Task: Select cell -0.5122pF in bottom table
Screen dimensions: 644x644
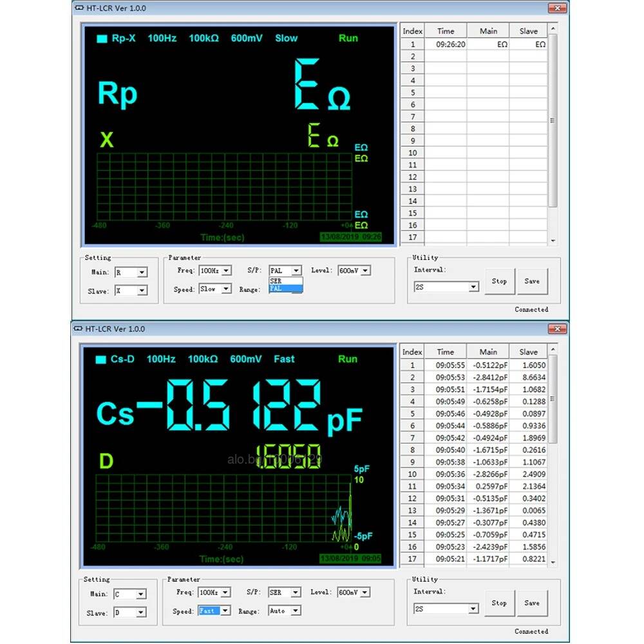Action: 488,365
